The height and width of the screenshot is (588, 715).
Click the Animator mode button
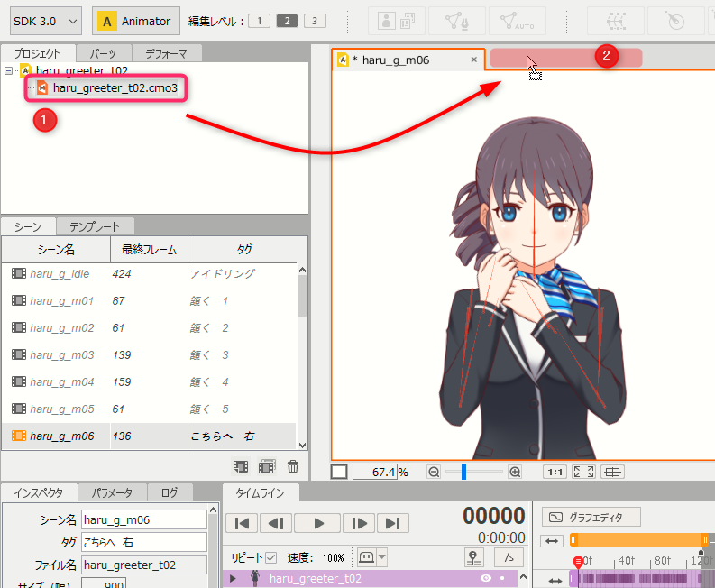pyautogui.click(x=136, y=21)
